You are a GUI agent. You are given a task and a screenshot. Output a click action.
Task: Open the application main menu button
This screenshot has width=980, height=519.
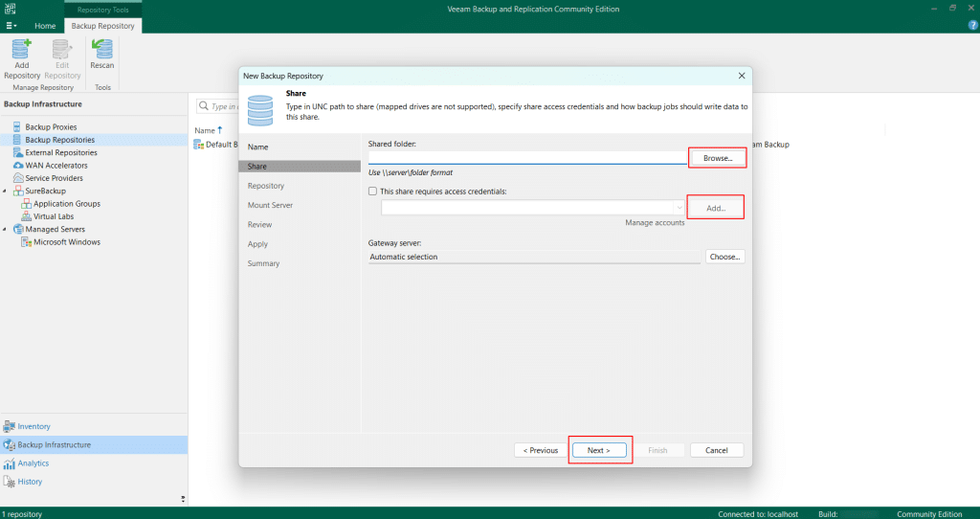click(11, 26)
